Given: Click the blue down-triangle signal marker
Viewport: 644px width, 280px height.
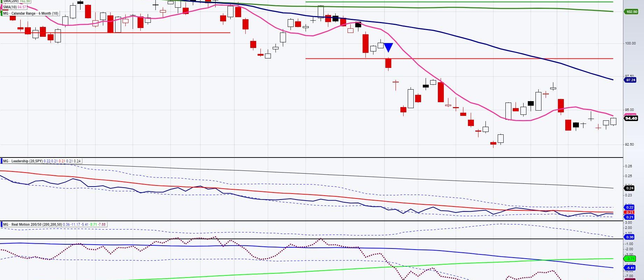Looking at the screenshot, I should 388,48.
